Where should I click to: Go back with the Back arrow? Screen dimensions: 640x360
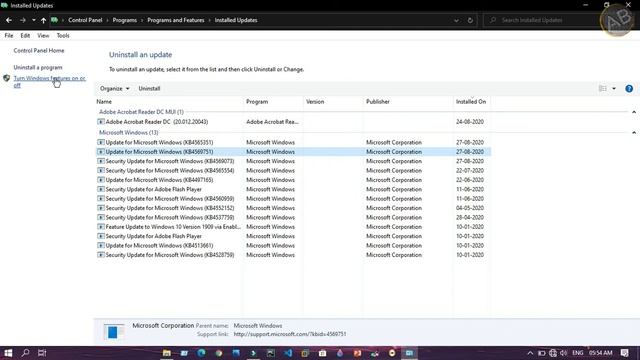pos(9,20)
